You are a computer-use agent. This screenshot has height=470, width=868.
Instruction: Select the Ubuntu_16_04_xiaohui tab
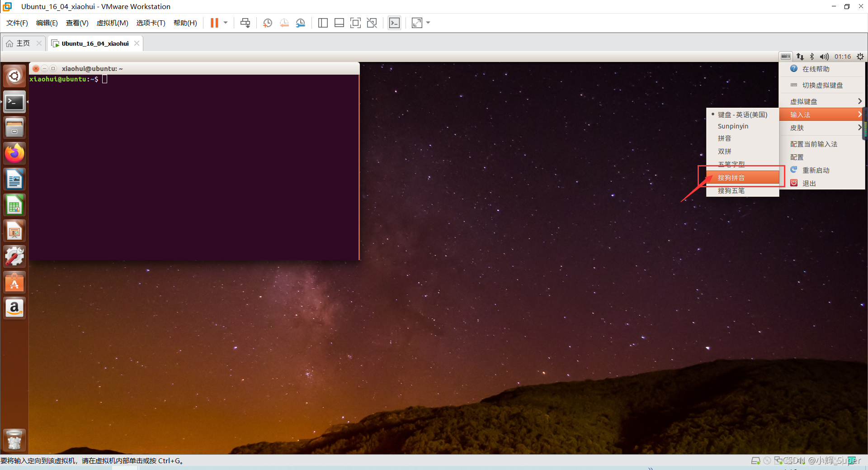[95, 43]
